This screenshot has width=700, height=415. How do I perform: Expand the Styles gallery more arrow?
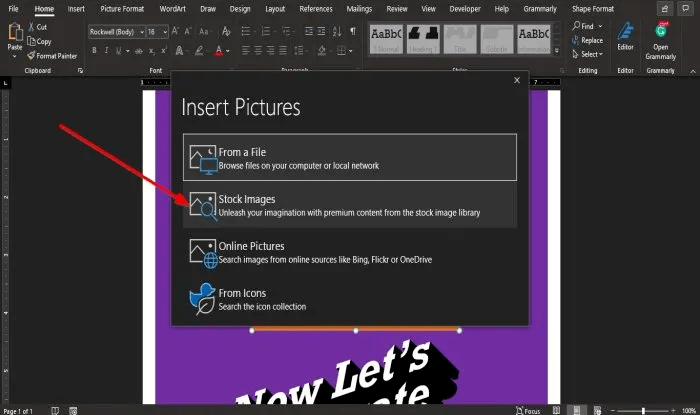coord(557,50)
